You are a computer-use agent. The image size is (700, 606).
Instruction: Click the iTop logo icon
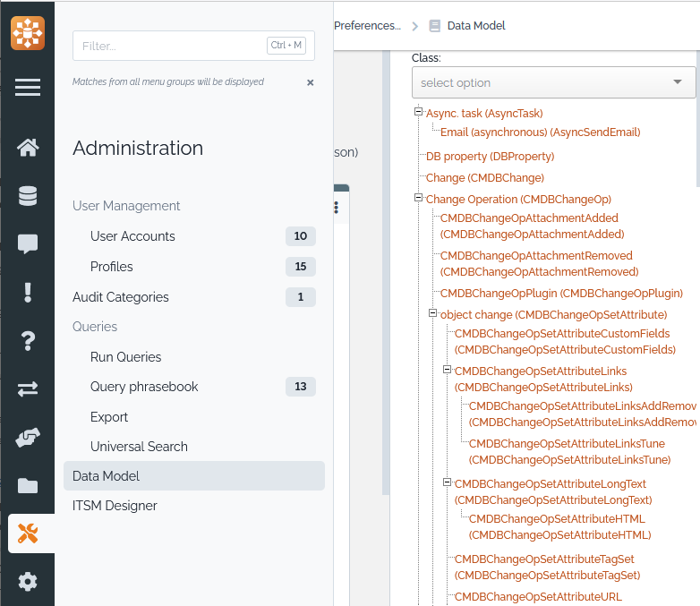[27, 33]
